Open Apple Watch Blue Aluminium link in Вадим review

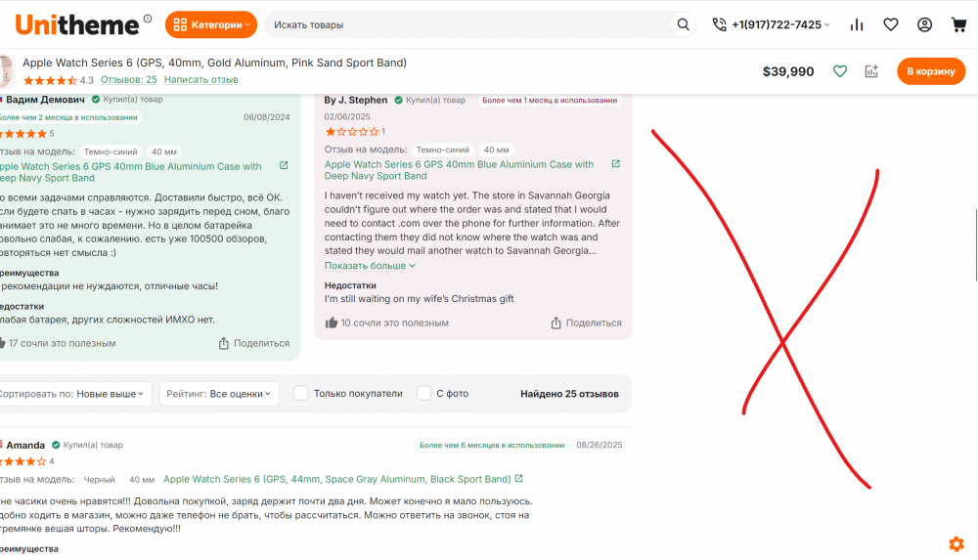pos(130,172)
